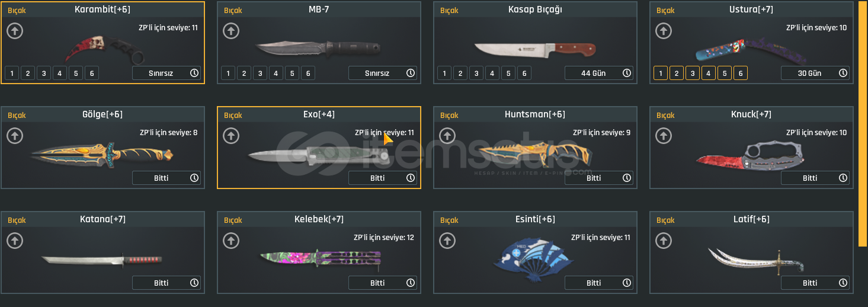Toggle bag slot 6 on Ustura
868x307 pixels.
click(x=741, y=73)
